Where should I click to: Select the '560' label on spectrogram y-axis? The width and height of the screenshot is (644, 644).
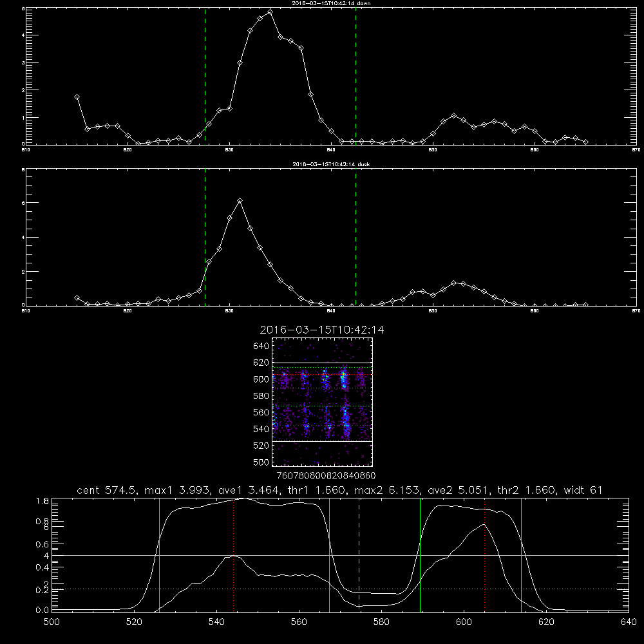point(261,412)
